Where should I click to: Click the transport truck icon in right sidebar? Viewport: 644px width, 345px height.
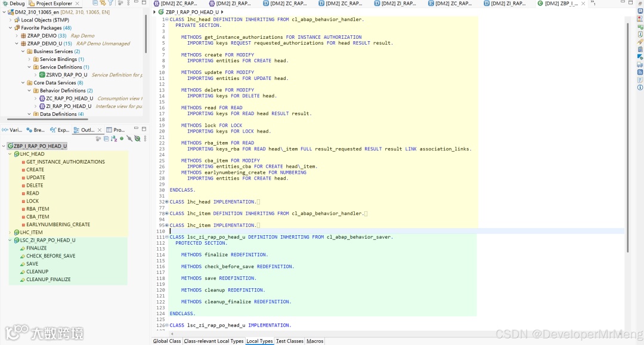640,64
